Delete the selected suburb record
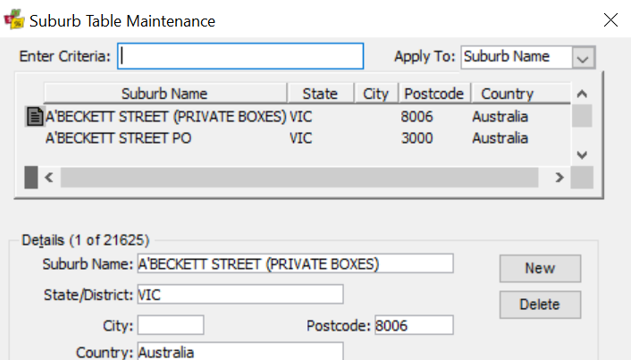This screenshot has width=636, height=364. (540, 304)
